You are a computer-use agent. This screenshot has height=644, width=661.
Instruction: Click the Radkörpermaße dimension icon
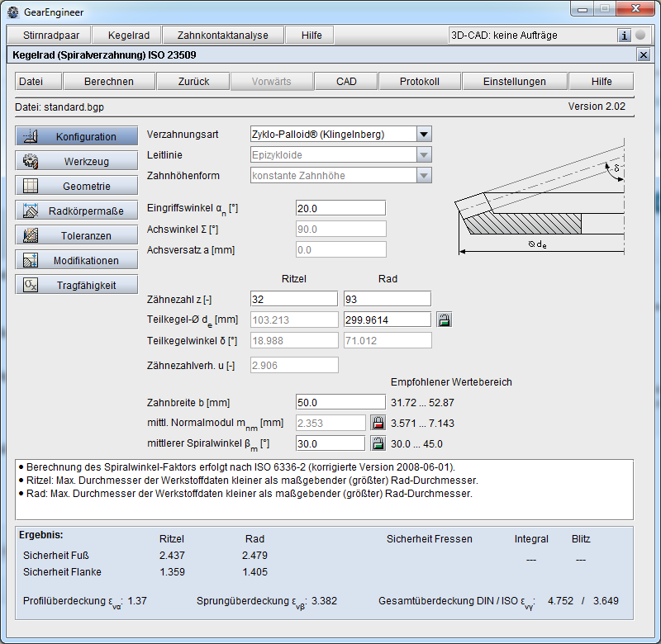tap(31, 211)
